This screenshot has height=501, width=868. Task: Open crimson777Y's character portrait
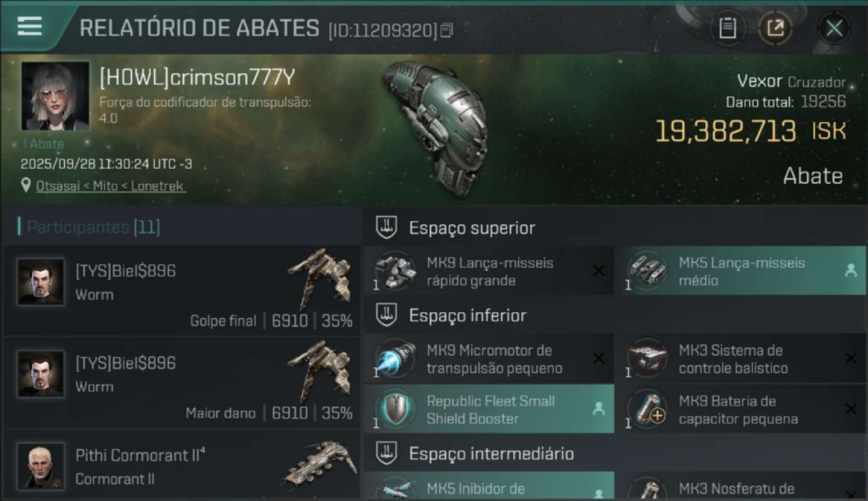coord(55,96)
